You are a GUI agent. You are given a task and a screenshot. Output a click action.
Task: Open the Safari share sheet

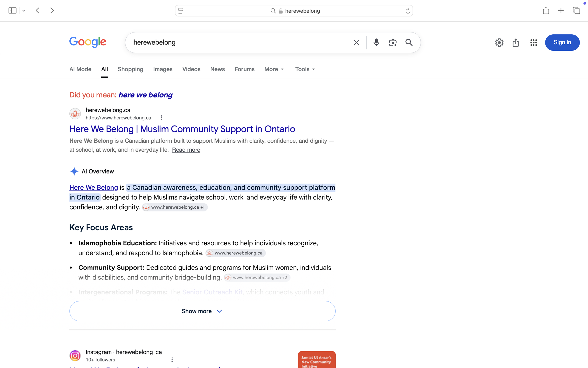[x=546, y=10]
